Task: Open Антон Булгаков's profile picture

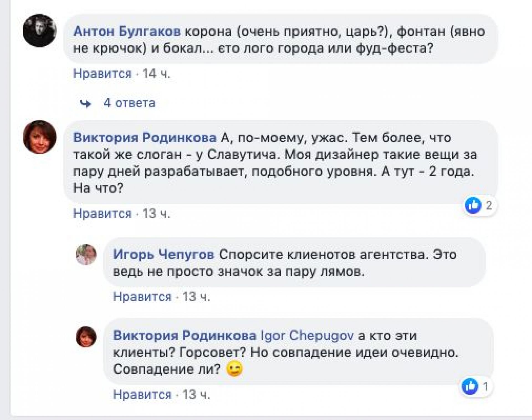Action: [x=40, y=31]
